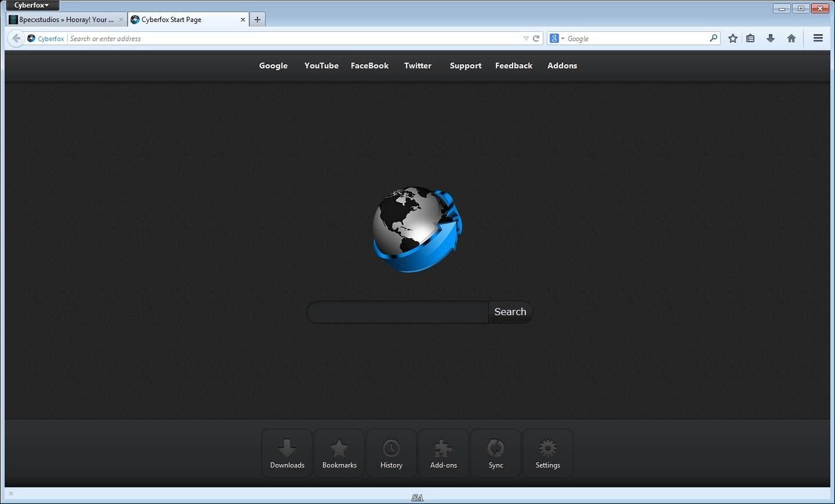This screenshot has height=504, width=835.
Task: Click the SA status bar icon
Action: [x=418, y=498]
